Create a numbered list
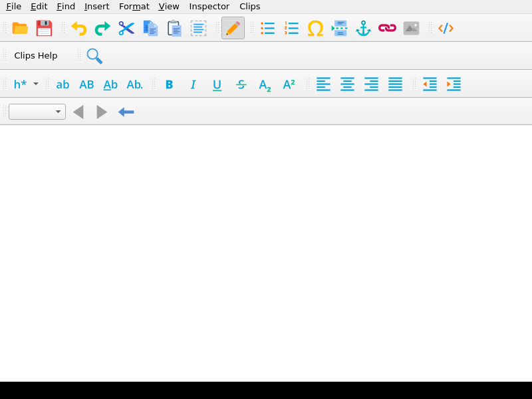This screenshot has height=399, width=532. point(291,28)
